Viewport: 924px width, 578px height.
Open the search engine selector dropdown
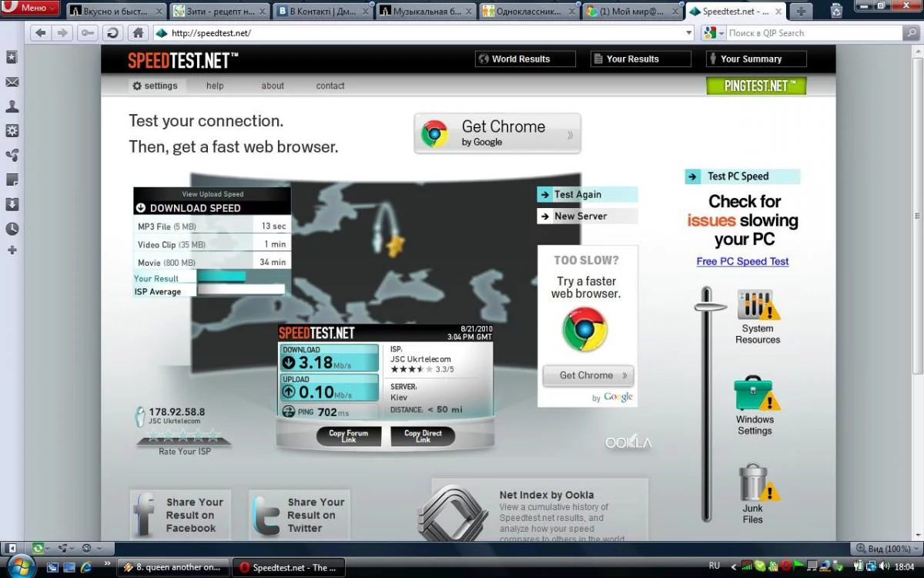714,33
